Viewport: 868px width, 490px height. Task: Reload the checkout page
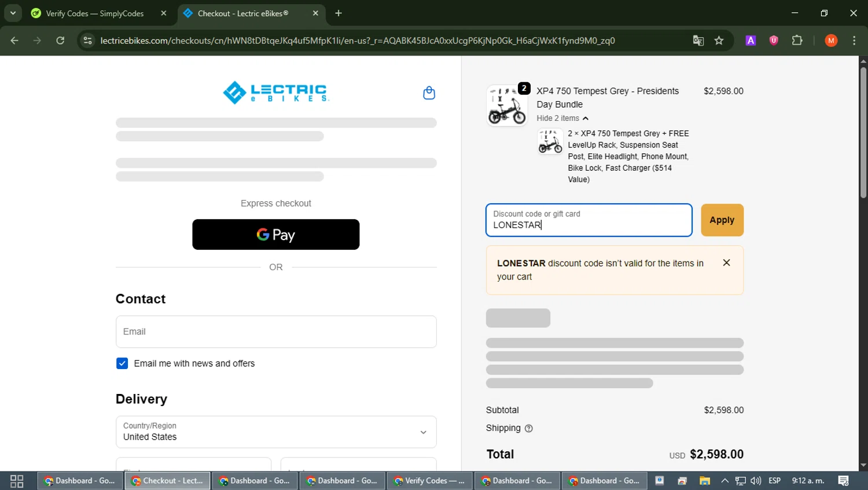coord(60,40)
